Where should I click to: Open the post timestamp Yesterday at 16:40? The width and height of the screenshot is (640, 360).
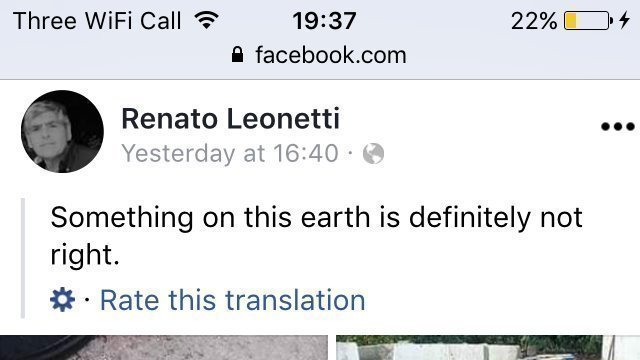[230, 154]
